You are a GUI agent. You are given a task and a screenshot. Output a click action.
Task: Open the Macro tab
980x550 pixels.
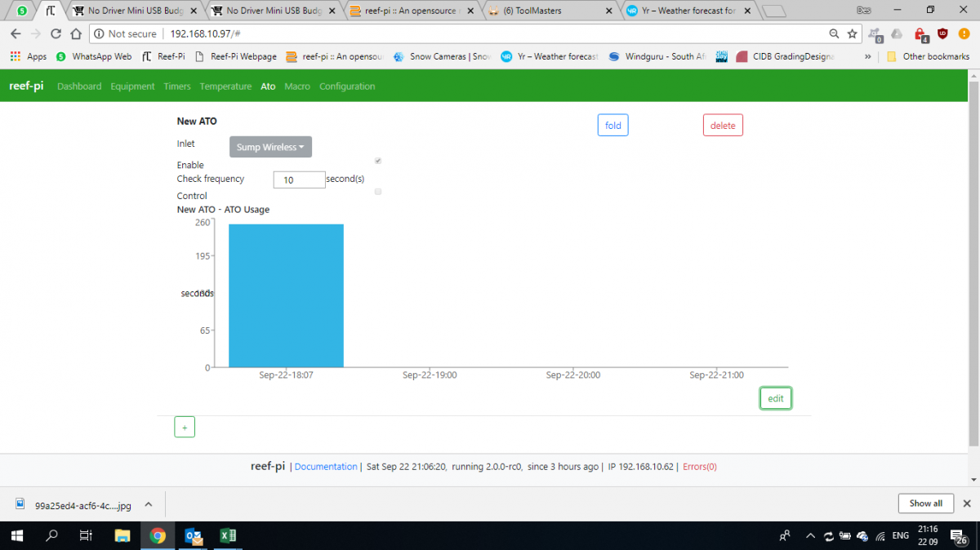pyautogui.click(x=297, y=86)
